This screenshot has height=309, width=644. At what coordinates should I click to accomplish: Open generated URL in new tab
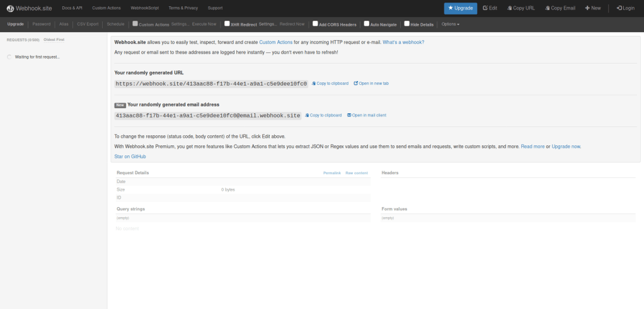(x=371, y=83)
